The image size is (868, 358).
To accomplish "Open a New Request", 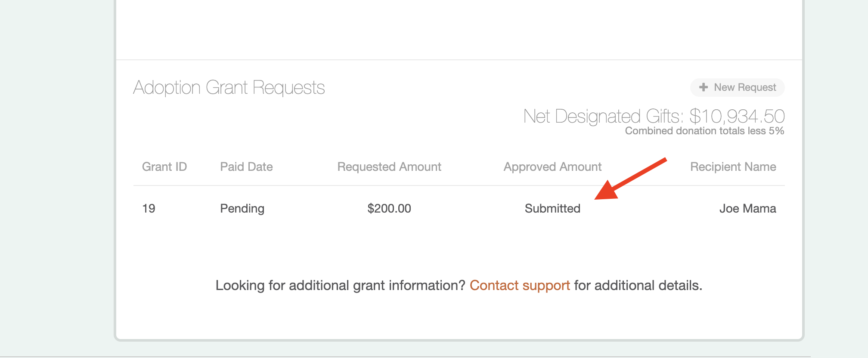I will pos(738,87).
